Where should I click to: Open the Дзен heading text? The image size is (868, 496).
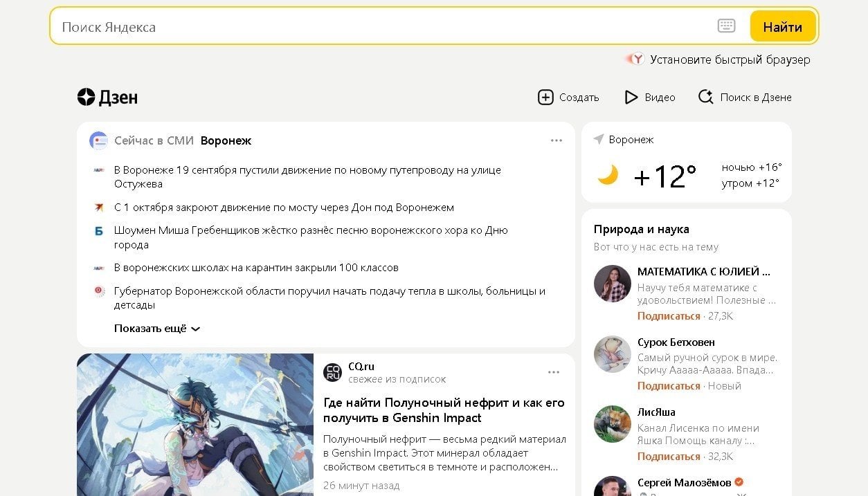[118, 98]
